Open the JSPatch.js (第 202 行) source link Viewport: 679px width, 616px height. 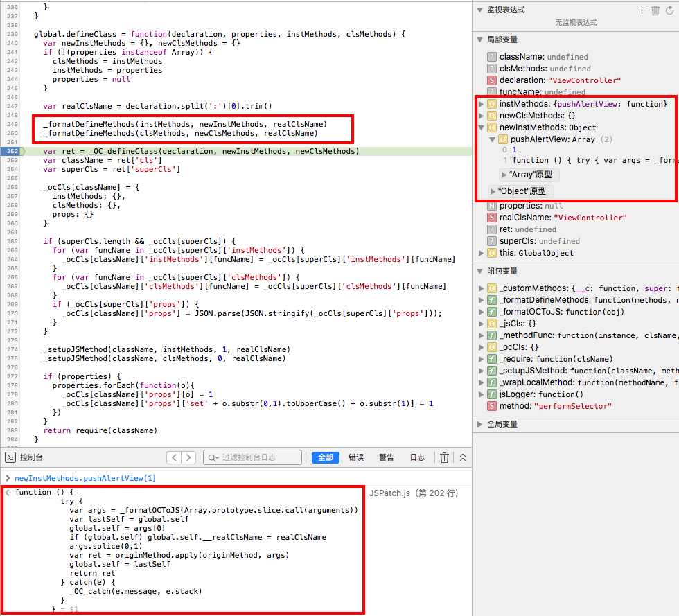414,493
